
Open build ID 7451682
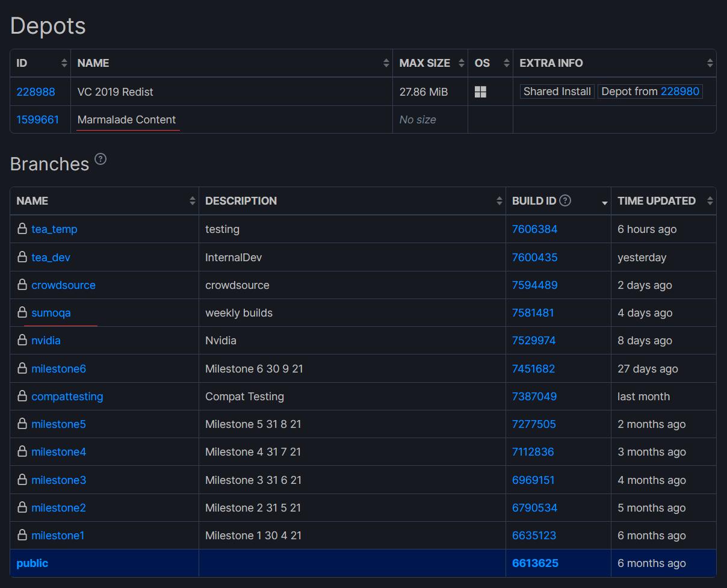click(533, 368)
